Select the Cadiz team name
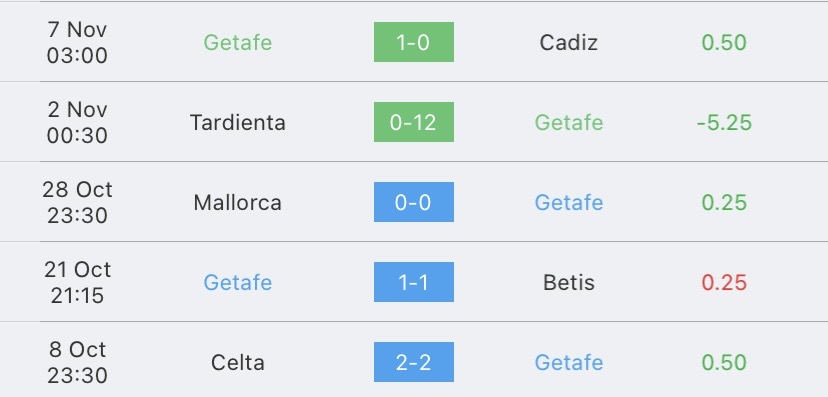This screenshot has width=828, height=397. [569, 42]
